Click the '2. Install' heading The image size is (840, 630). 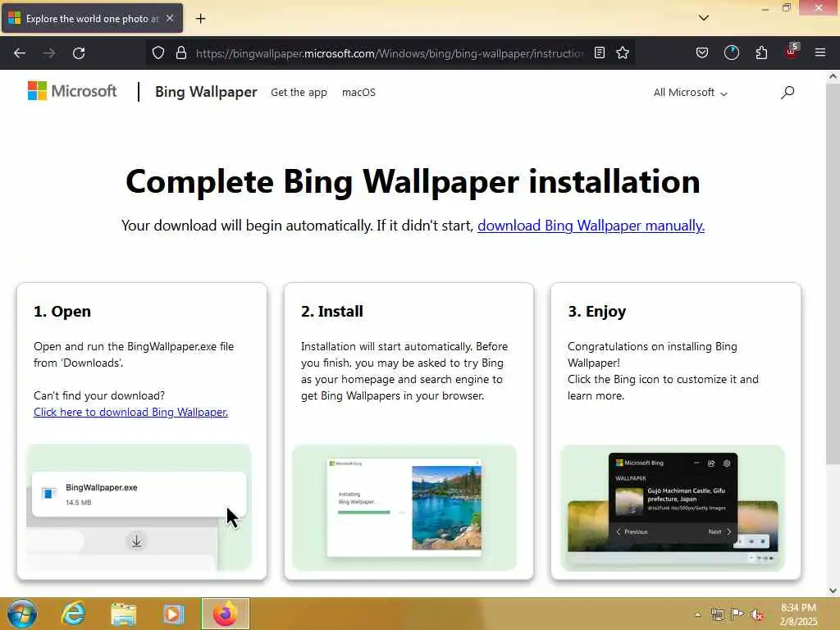point(332,311)
